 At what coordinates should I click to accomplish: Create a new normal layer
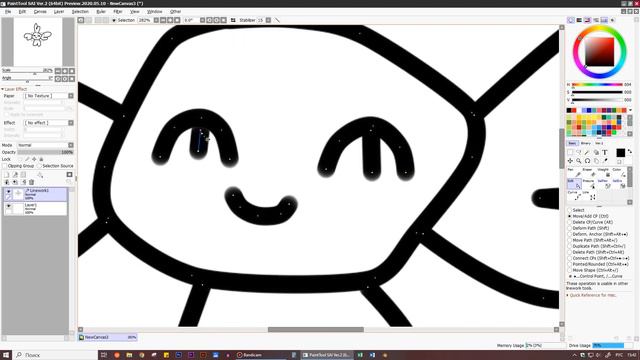pos(7,175)
